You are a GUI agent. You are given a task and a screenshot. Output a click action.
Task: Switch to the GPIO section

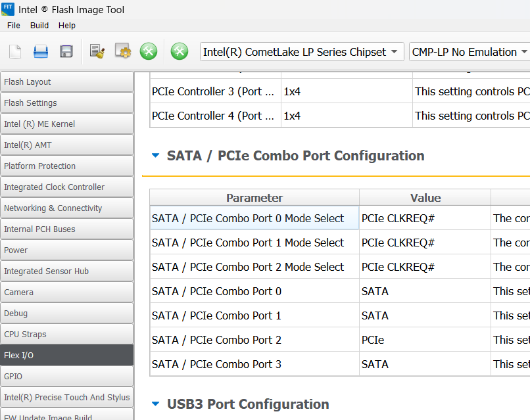click(x=66, y=377)
